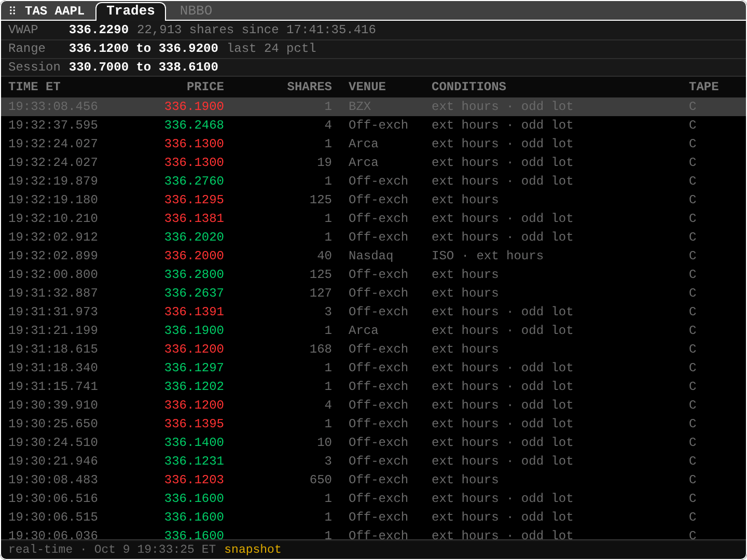
Task: Click the '22,913 shares since 17:41:35.416' text
Action: (256, 30)
